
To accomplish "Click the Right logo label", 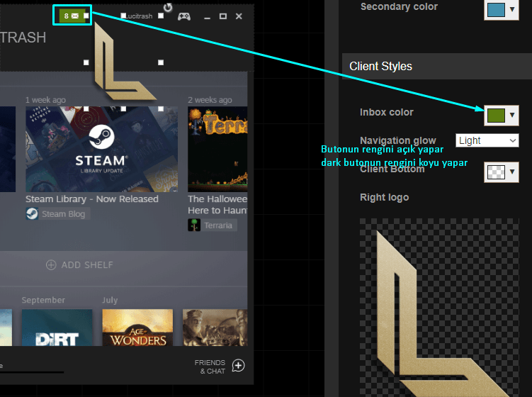I will 384,198.
